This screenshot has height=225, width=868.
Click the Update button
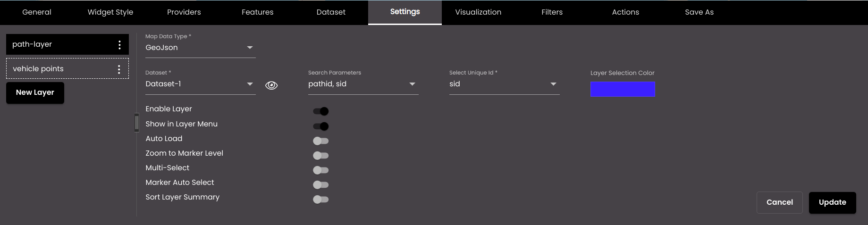(x=833, y=202)
